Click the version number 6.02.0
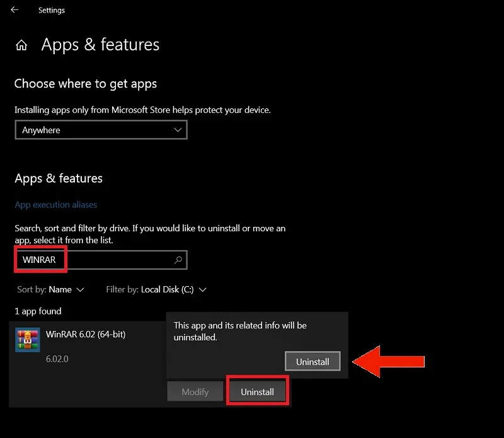This screenshot has width=504, height=438. (x=57, y=359)
